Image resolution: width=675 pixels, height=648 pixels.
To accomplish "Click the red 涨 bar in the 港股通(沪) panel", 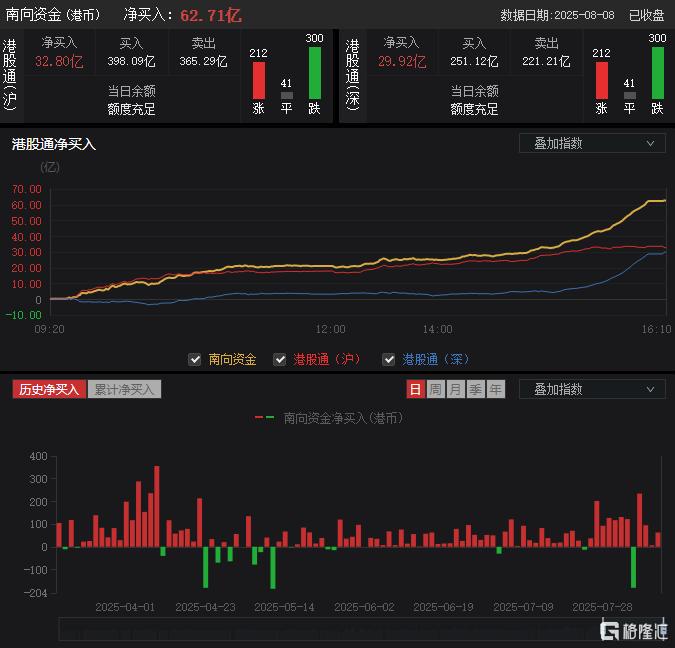I will point(259,81).
